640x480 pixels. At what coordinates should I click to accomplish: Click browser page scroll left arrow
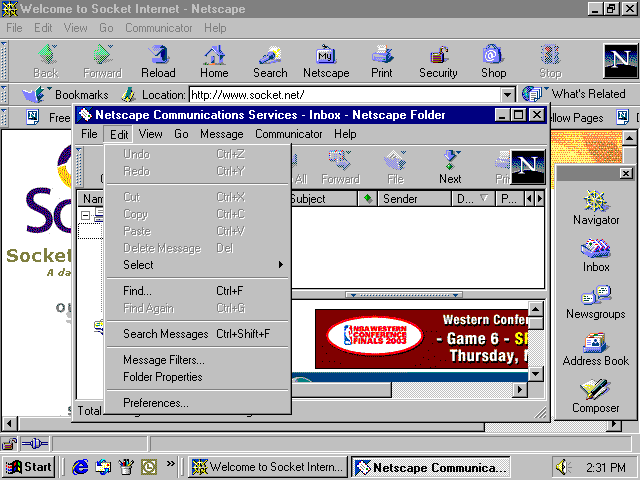(9, 423)
